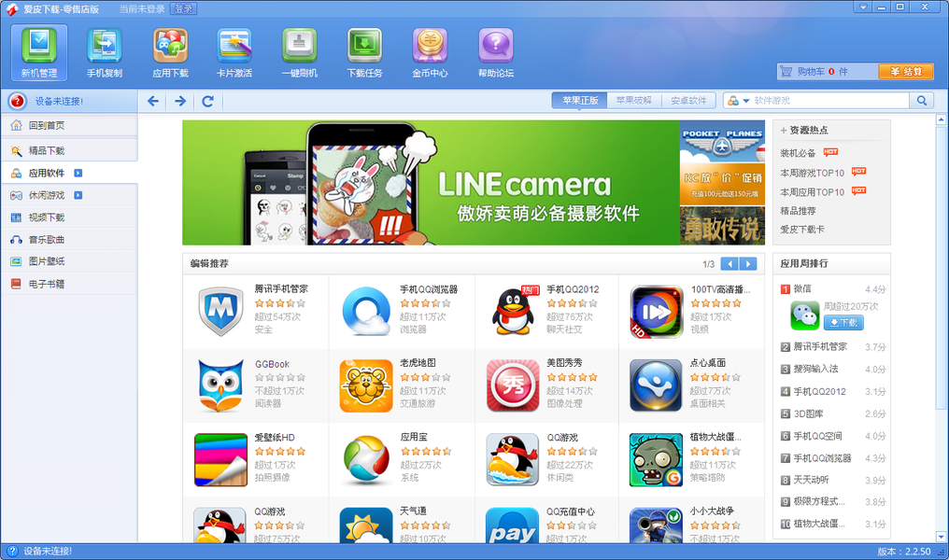Open the 应用下载 app download icon

tap(170, 52)
